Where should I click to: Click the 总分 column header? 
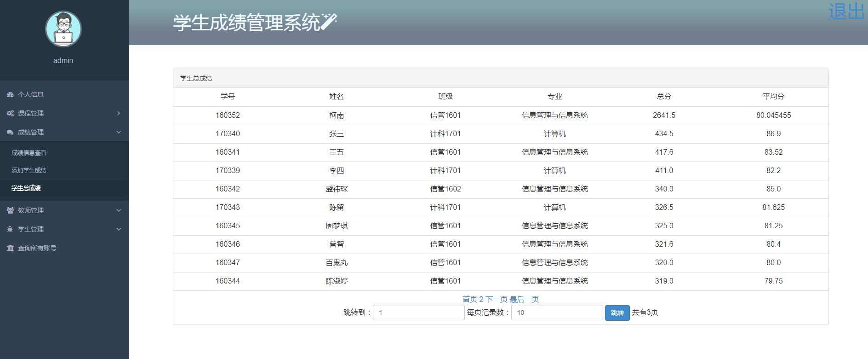(x=664, y=97)
